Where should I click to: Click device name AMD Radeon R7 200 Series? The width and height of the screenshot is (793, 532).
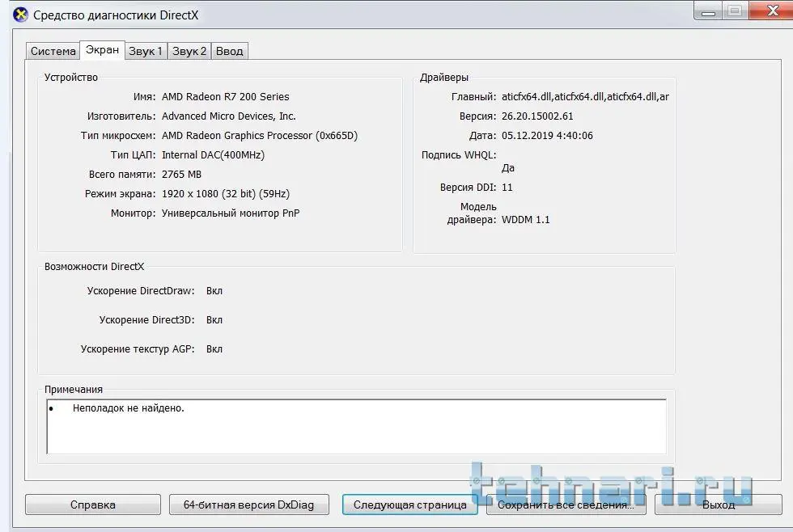coord(226,96)
